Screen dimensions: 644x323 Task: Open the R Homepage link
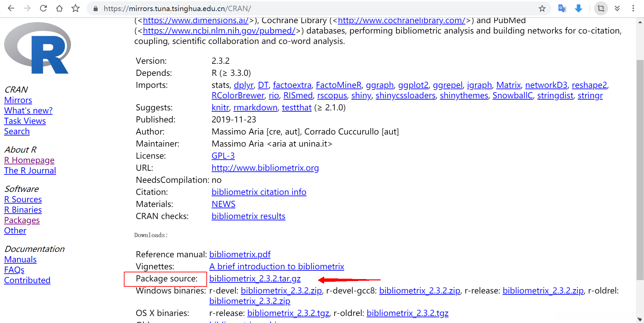[29, 160]
